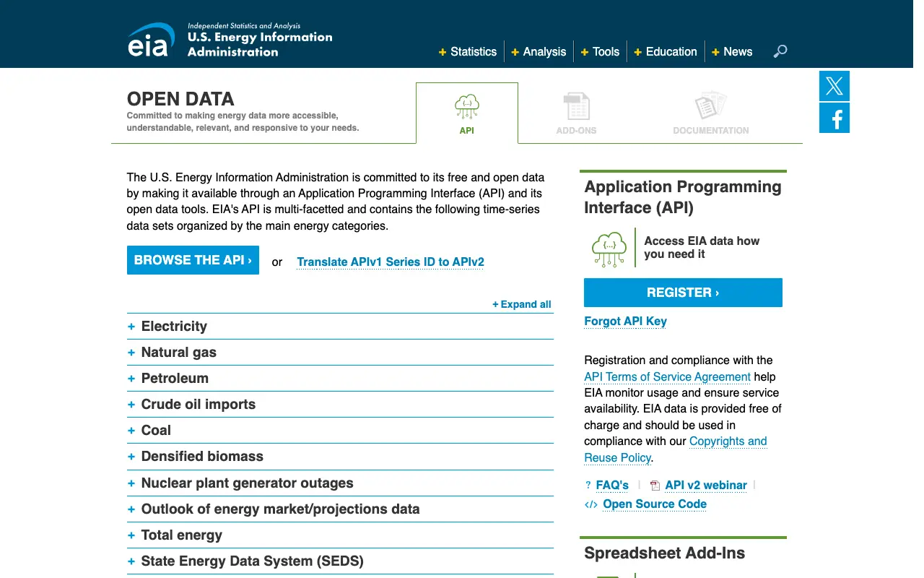The width and height of the screenshot is (924, 578).
Task: Open the DOCUMENTATION tab
Action: tap(711, 113)
